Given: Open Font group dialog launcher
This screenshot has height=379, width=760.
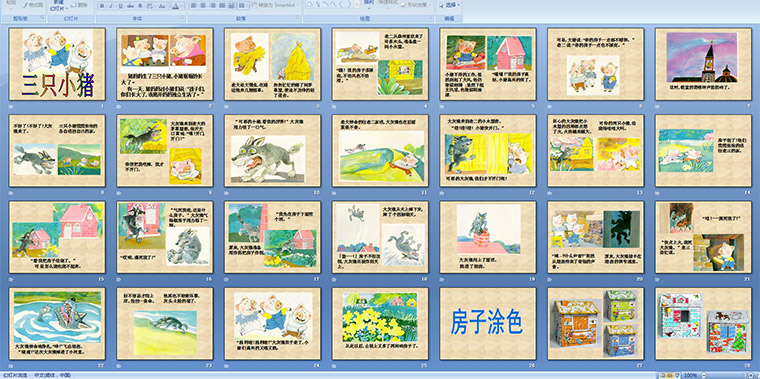Looking at the screenshot, I should [183, 17].
